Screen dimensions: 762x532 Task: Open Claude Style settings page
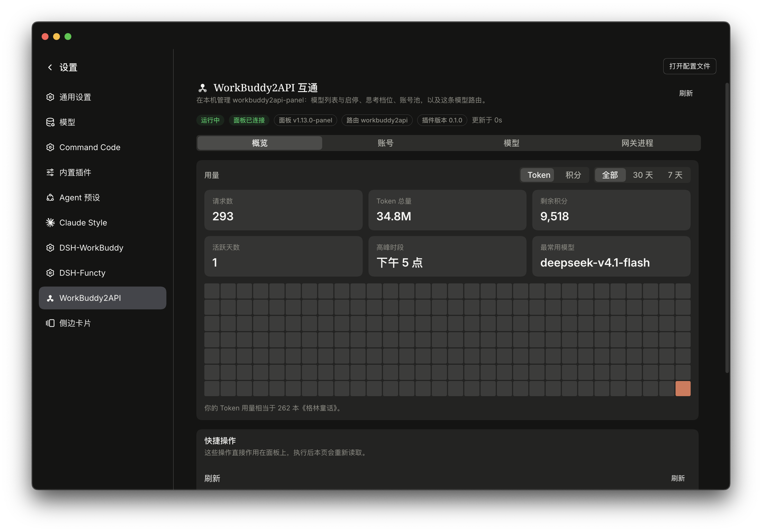pyautogui.click(x=102, y=222)
